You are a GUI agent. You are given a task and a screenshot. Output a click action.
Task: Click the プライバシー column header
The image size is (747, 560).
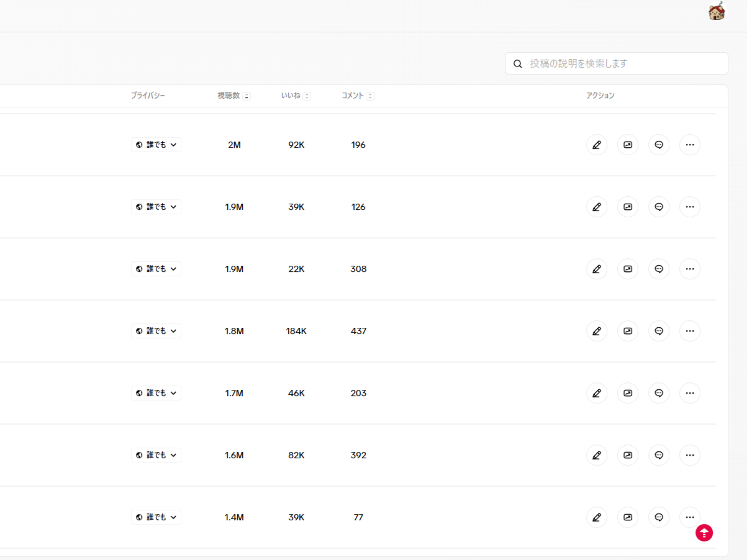click(148, 96)
